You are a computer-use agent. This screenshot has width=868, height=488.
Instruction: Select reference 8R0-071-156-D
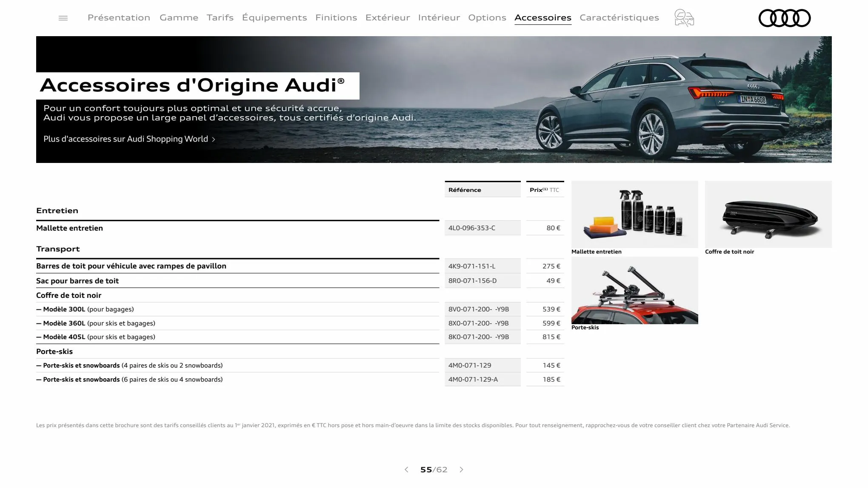pos(472,281)
